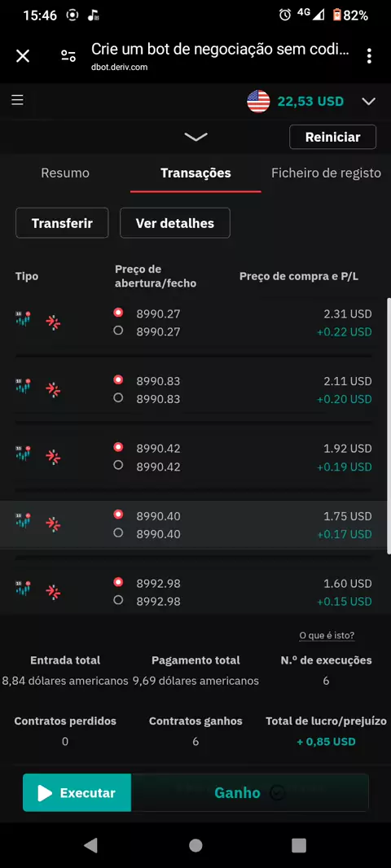391x868 pixels.
Task: Select hollow exit radio for 8990.40
Action: [118, 533]
